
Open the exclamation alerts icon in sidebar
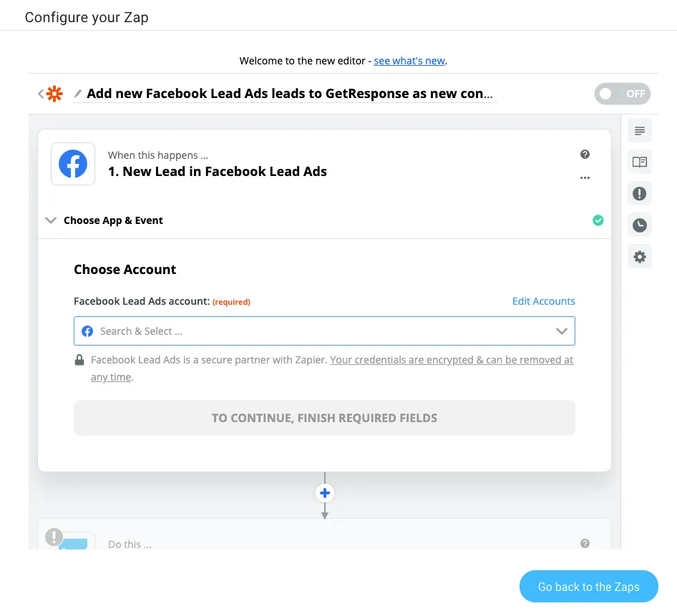click(640, 193)
